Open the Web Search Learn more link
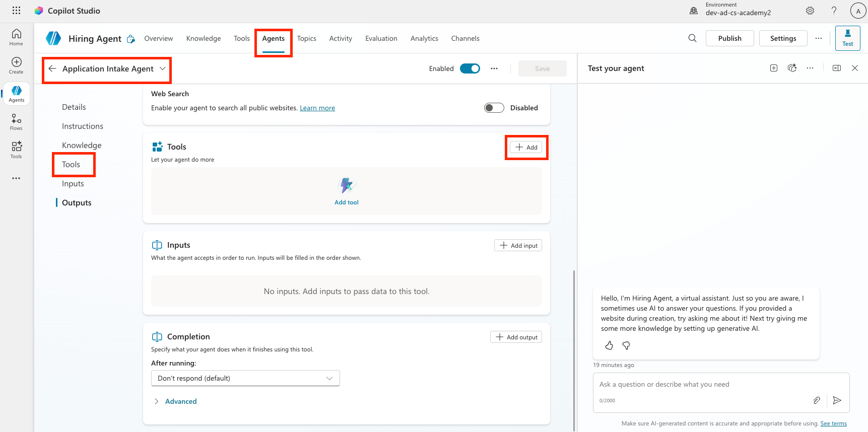 pyautogui.click(x=317, y=108)
